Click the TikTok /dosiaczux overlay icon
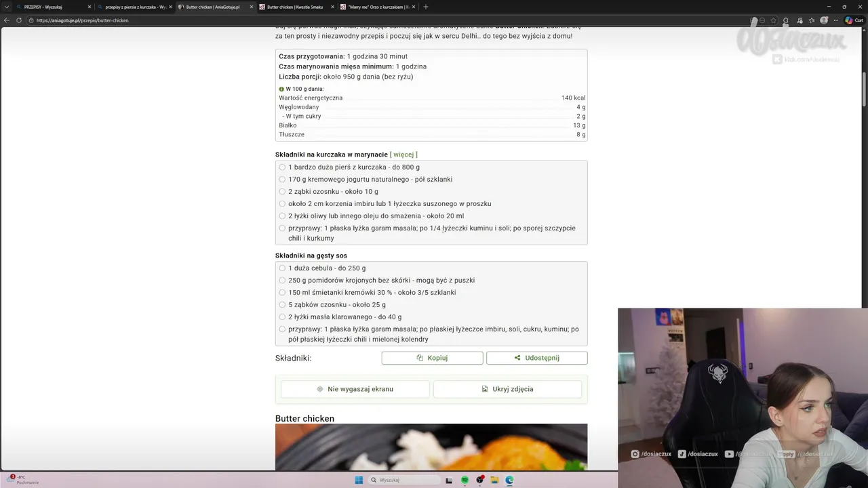Screen dimensions: 868x488 coord(682,454)
